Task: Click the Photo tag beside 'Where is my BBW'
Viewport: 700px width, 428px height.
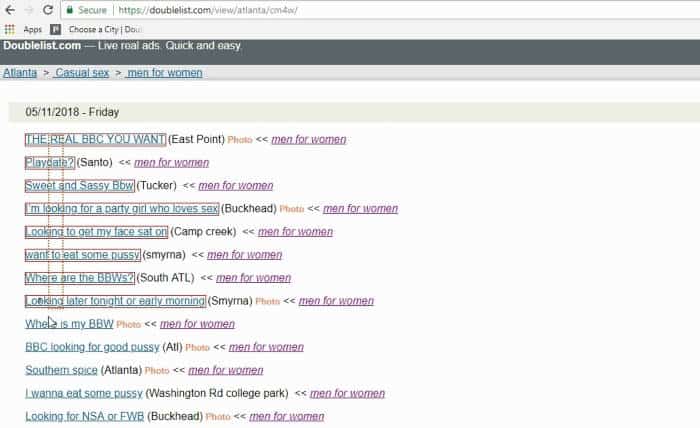Action: pos(129,324)
